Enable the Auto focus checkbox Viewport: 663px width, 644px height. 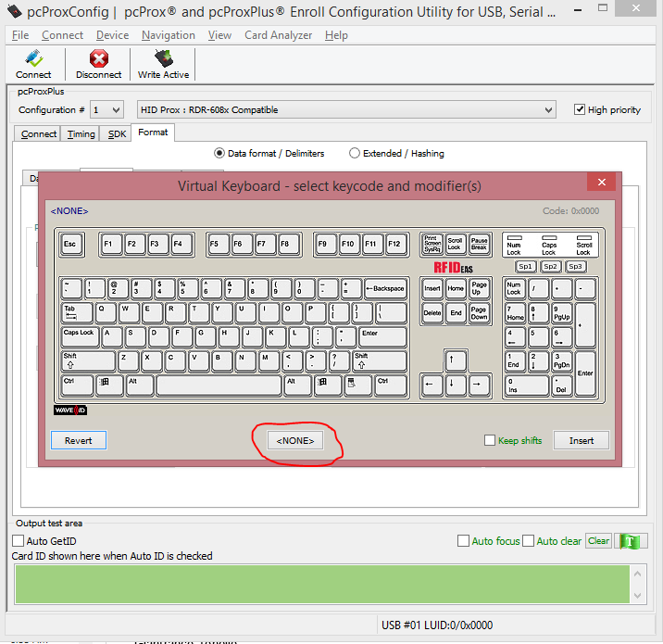463,541
